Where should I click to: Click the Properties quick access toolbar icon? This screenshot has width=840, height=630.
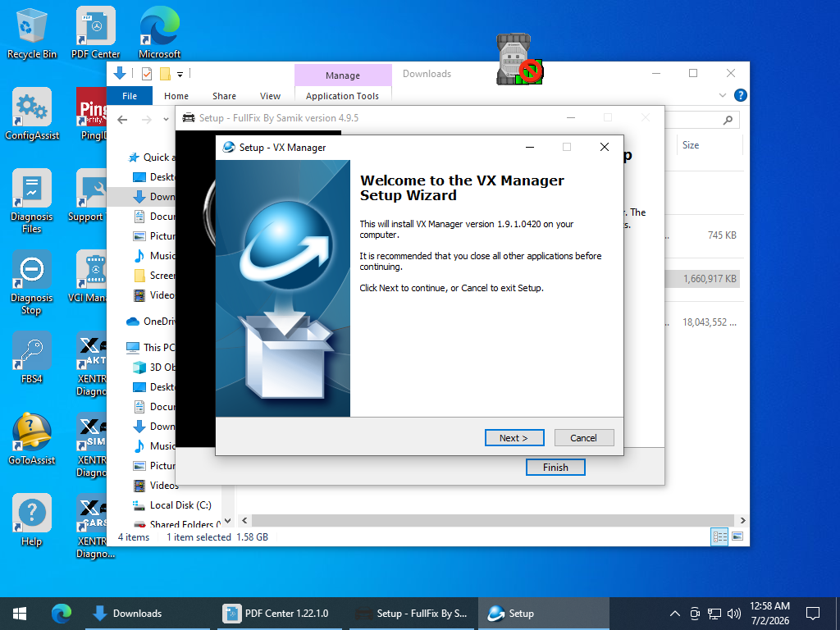(x=147, y=73)
